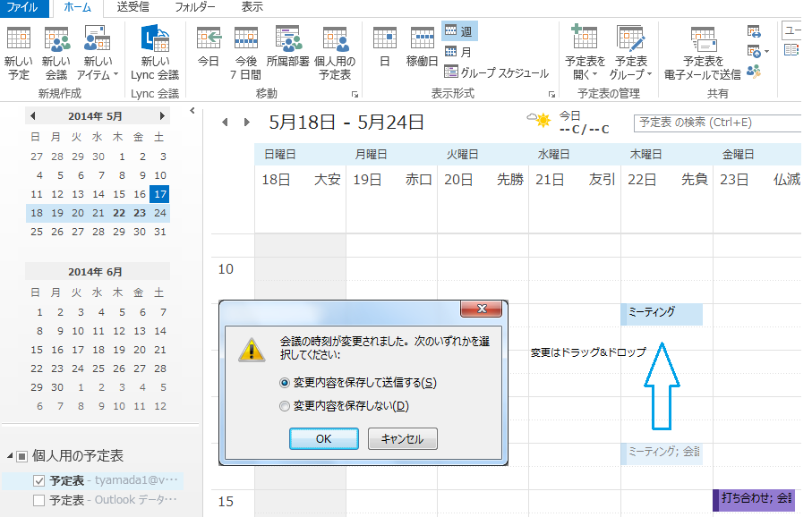Viewport: 812px width, 517px height.
Task: Select 変更内容を保存して送信する radio option
Action: pyautogui.click(x=286, y=382)
